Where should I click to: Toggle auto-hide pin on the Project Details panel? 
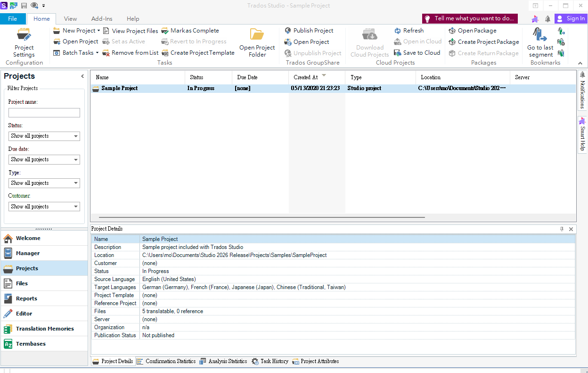pyautogui.click(x=562, y=229)
